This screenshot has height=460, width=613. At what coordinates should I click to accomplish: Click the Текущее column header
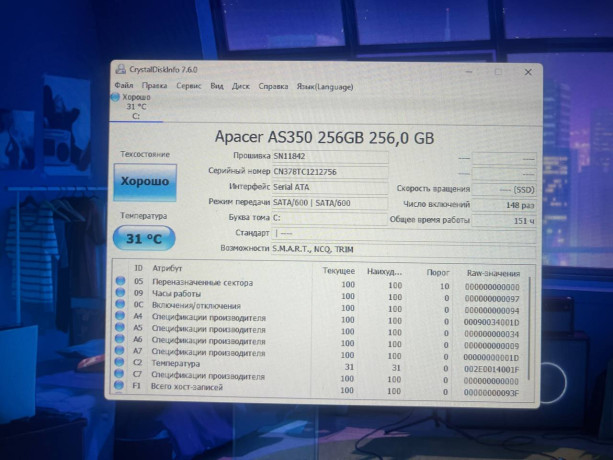click(339, 271)
